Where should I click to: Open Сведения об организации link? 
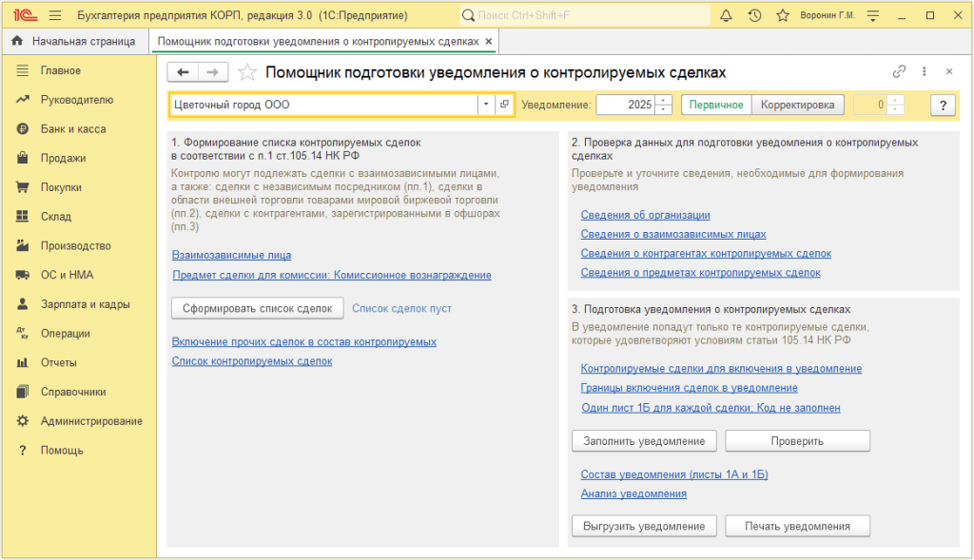pyautogui.click(x=645, y=215)
